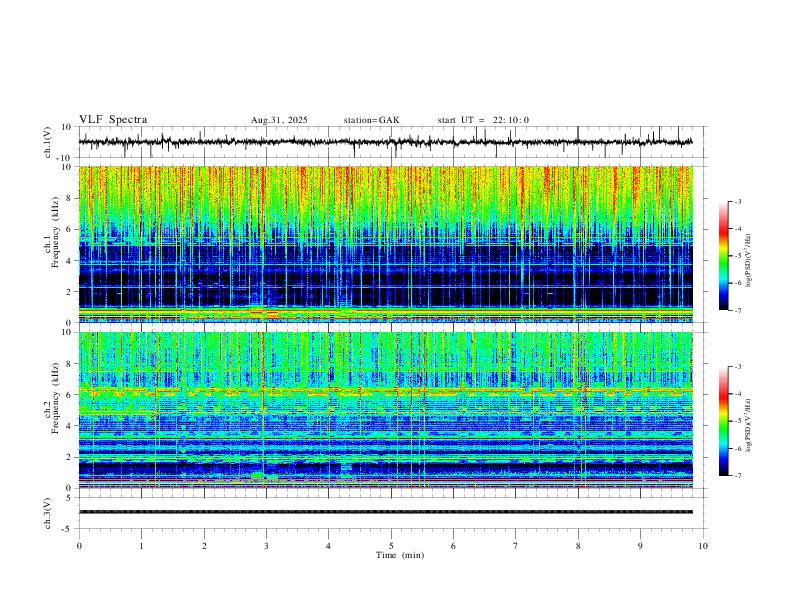
Task: Click the "-7" label on ch.2 colorbar
Action: tap(738, 476)
